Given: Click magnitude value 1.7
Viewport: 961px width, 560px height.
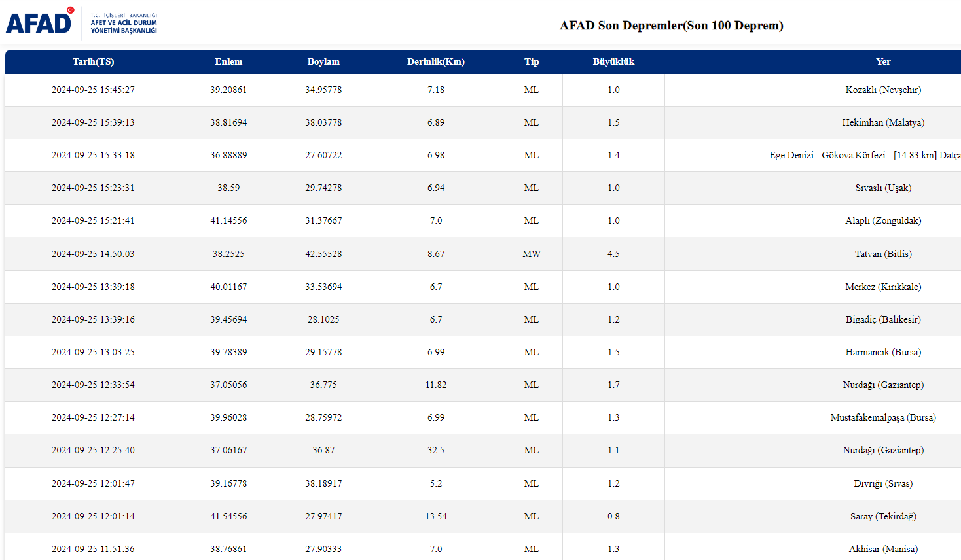Looking at the screenshot, I should 613,385.
